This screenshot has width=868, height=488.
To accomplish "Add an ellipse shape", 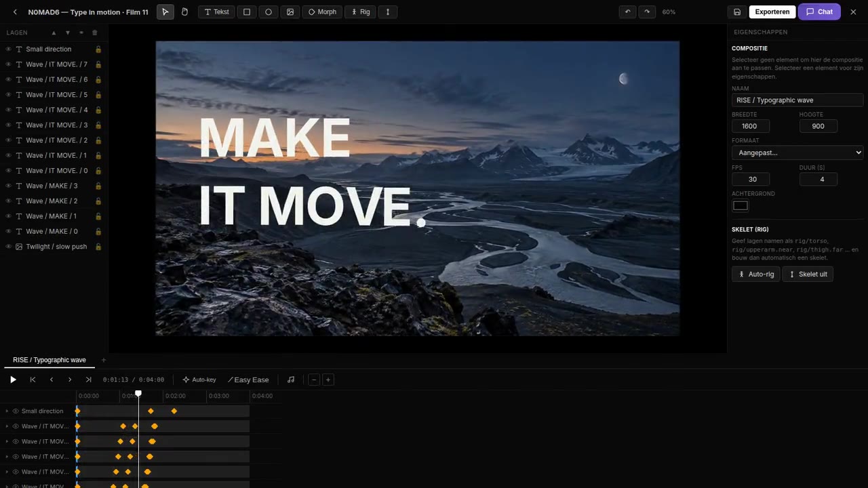I will 269,12.
